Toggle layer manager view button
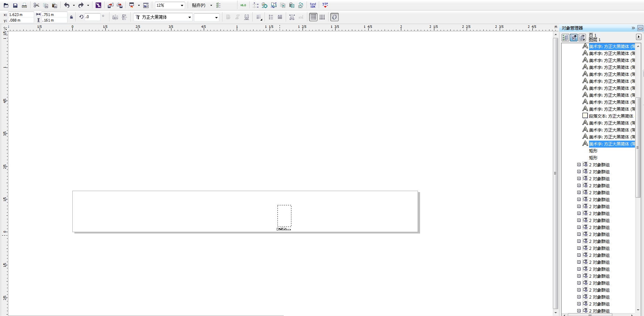The height and width of the screenshot is (316, 644). pos(582,38)
